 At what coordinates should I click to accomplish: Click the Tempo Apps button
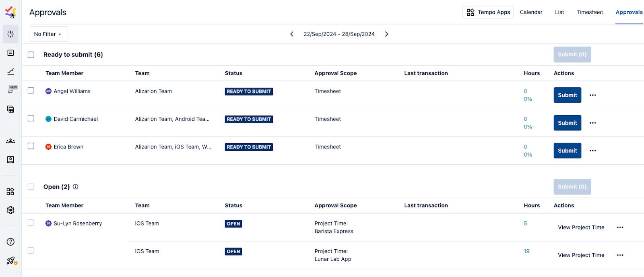[x=488, y=12]
